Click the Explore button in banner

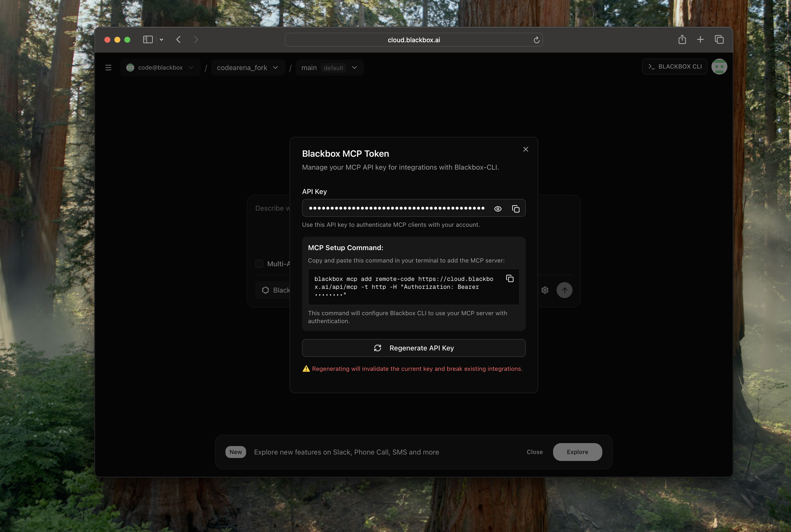[x=577, y=452]
